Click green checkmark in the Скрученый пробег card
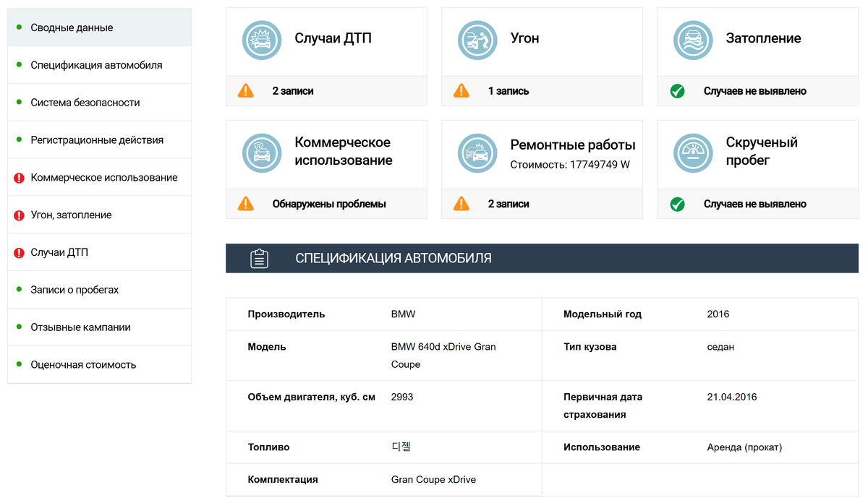Image resolution: width=868 pixels, height=503 pixels. click(677, 204)
